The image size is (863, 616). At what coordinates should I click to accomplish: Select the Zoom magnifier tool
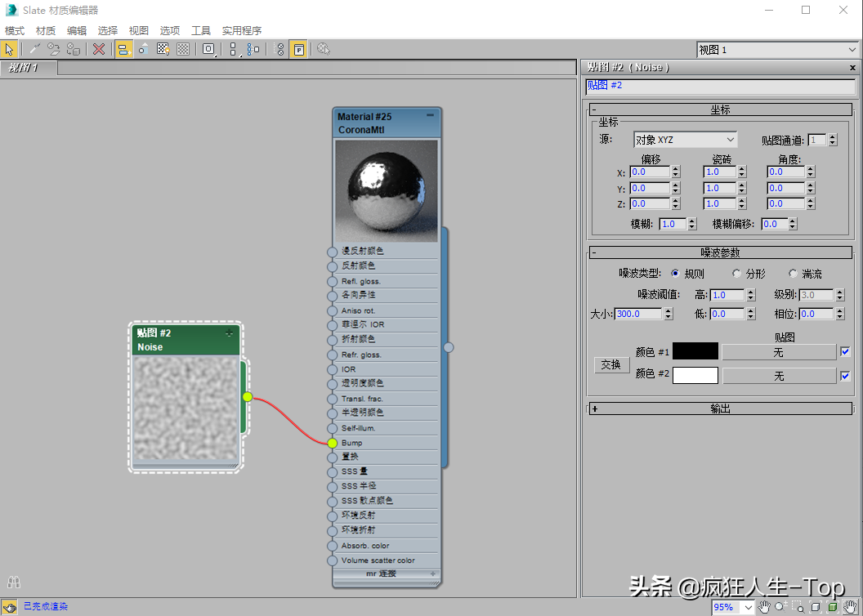click(x=781, y=607)
